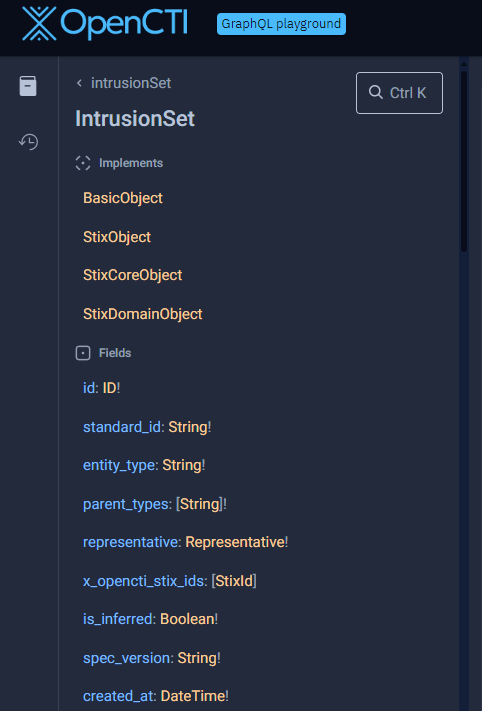
Task: Select the x_opencti_stix_ids field
Action: [143, 581]
